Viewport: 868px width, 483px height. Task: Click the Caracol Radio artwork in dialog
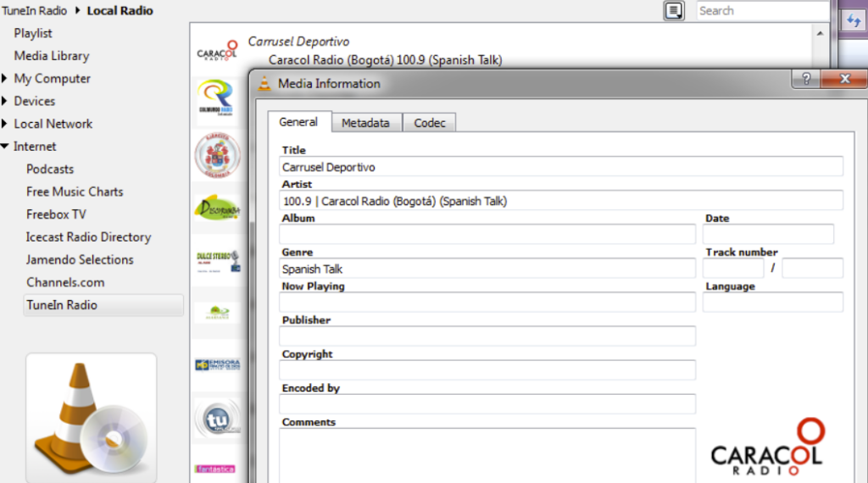[766, 447]
